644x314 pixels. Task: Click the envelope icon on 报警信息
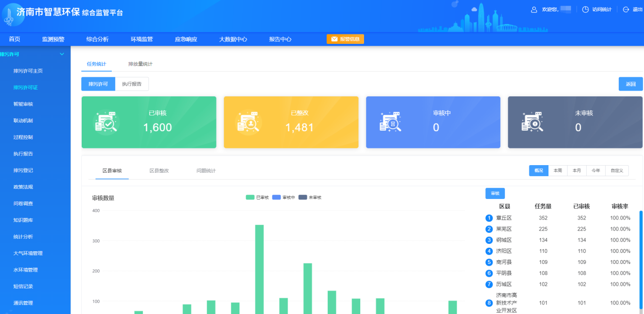pyautogui.click(x=334, y=39)
